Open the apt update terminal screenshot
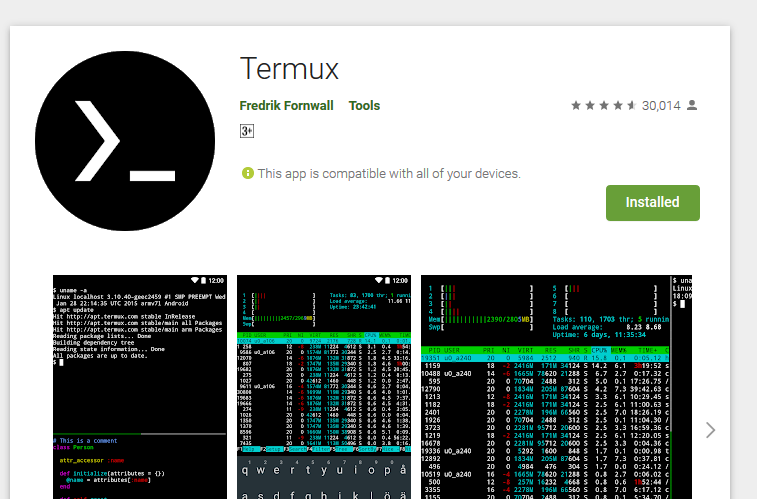757x499 pixels. (140, 387)
